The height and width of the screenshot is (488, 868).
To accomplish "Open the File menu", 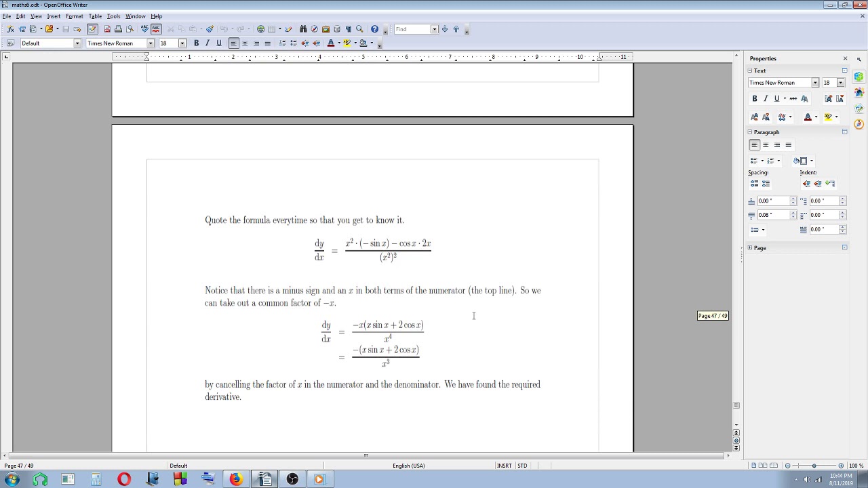I will pyautogui.click(x=6, y=16).
